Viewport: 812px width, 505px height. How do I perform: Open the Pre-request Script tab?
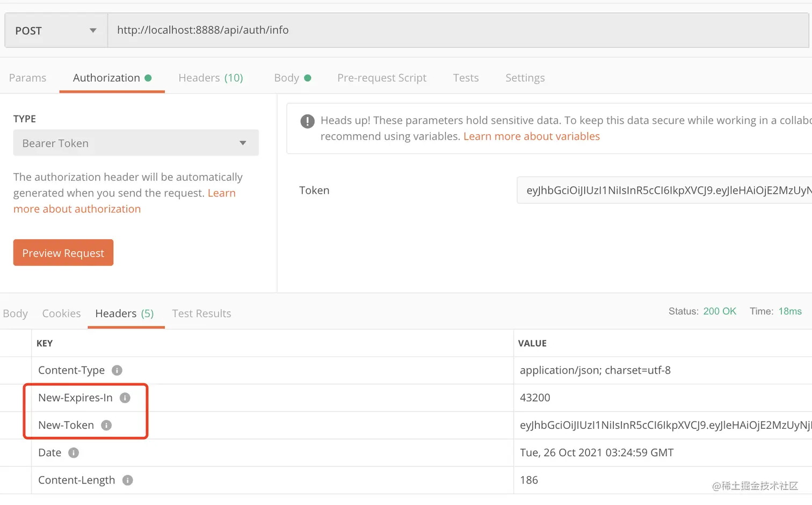381,78
